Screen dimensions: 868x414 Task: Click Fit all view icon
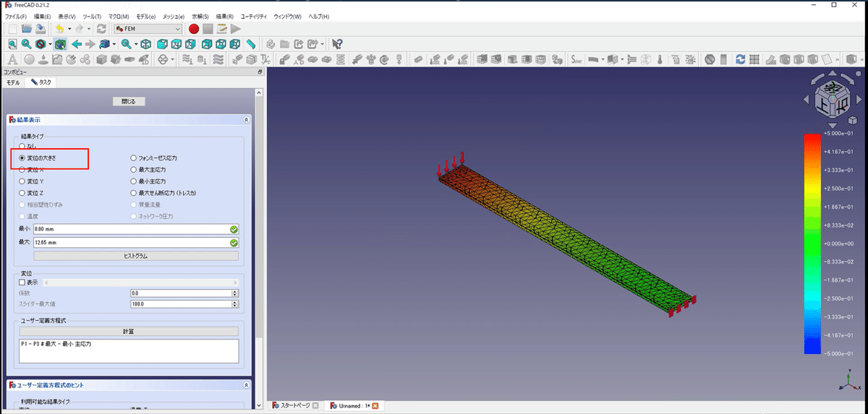(12, 44)
